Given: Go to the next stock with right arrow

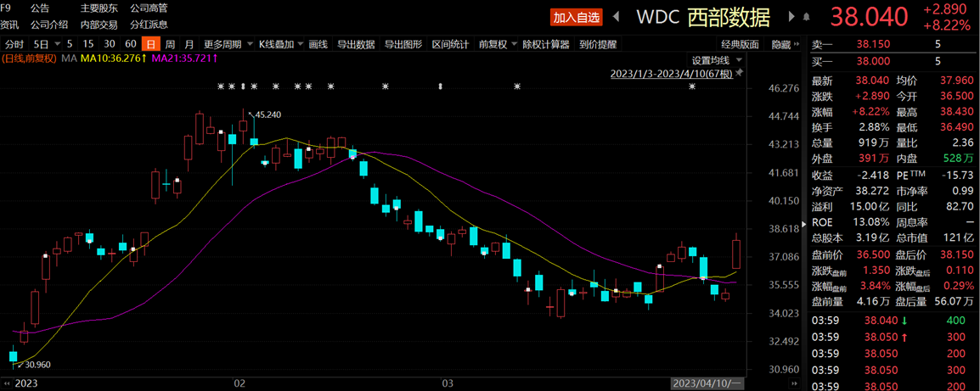Looking at the screenshot, I should point(791,17).
